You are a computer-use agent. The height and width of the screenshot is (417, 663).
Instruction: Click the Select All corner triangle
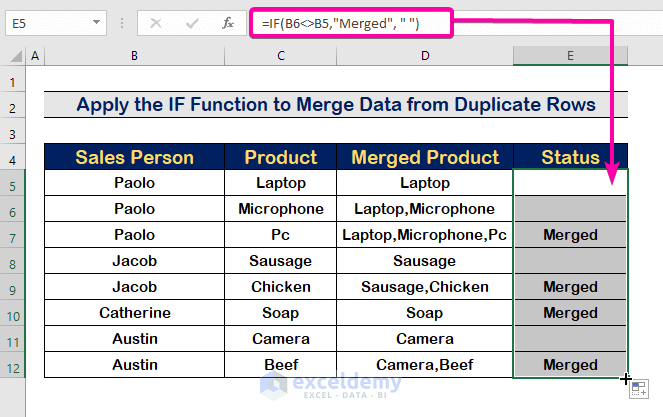click(16, 56)
